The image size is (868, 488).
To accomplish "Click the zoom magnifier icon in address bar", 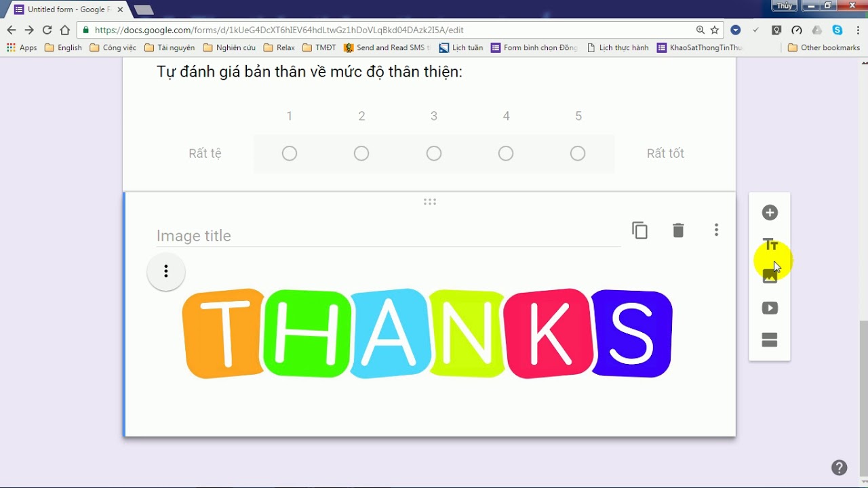I will pyautogui.click(x=701, y=30).
